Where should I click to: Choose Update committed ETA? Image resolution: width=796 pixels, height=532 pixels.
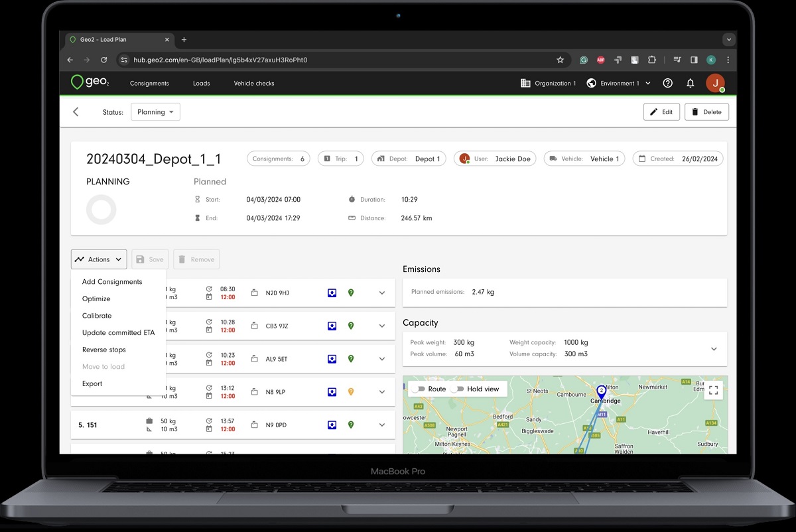118,333
